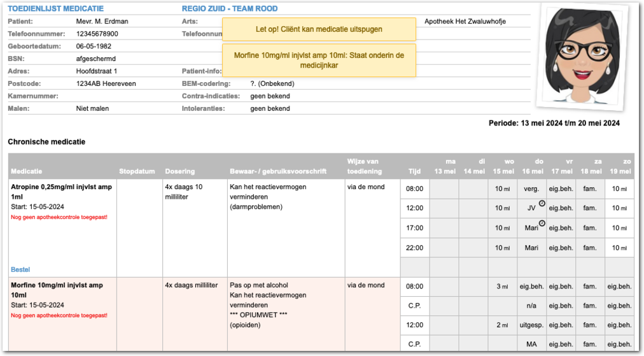Select Atropine 08:00 cell showing 'verg.'
644x356 pixels.
point(531,189)
